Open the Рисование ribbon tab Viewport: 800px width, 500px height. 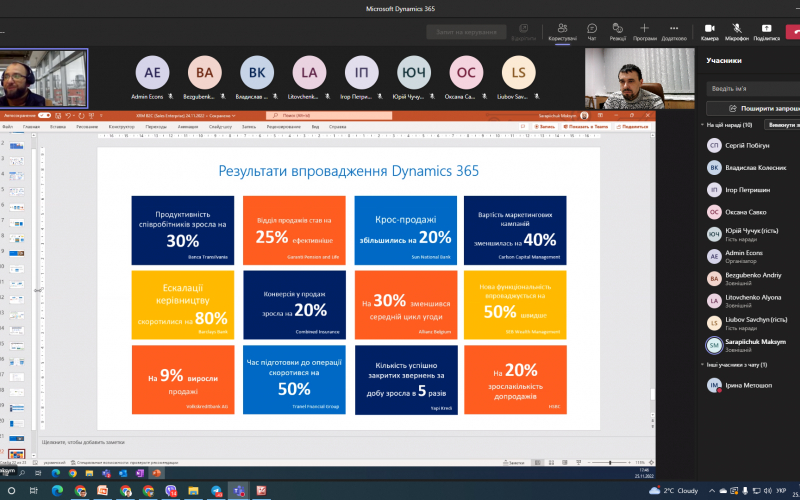[86, 127]
